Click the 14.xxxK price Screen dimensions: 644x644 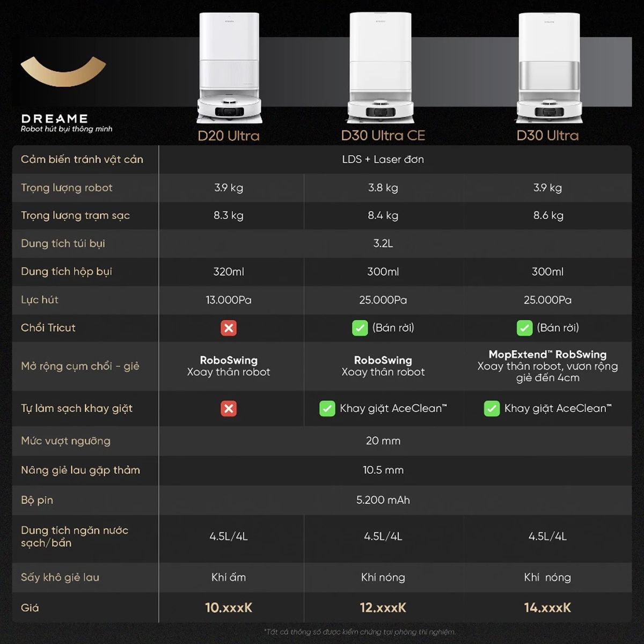[547, 608]
